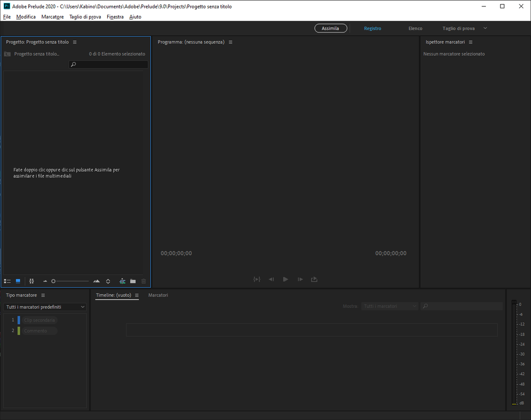Open the Ispettore marcatori panel menu
531x420 pixels.
coord(471,42)
